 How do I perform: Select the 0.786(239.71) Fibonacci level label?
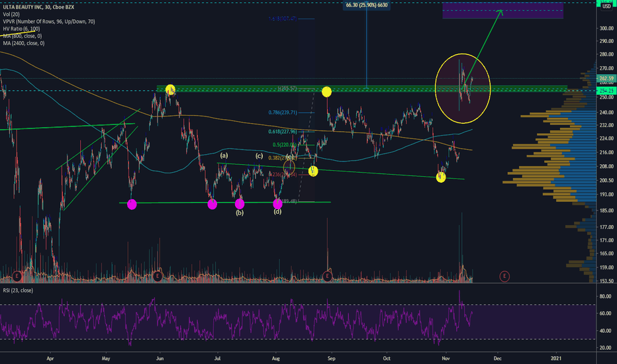(x=283, y=113)
